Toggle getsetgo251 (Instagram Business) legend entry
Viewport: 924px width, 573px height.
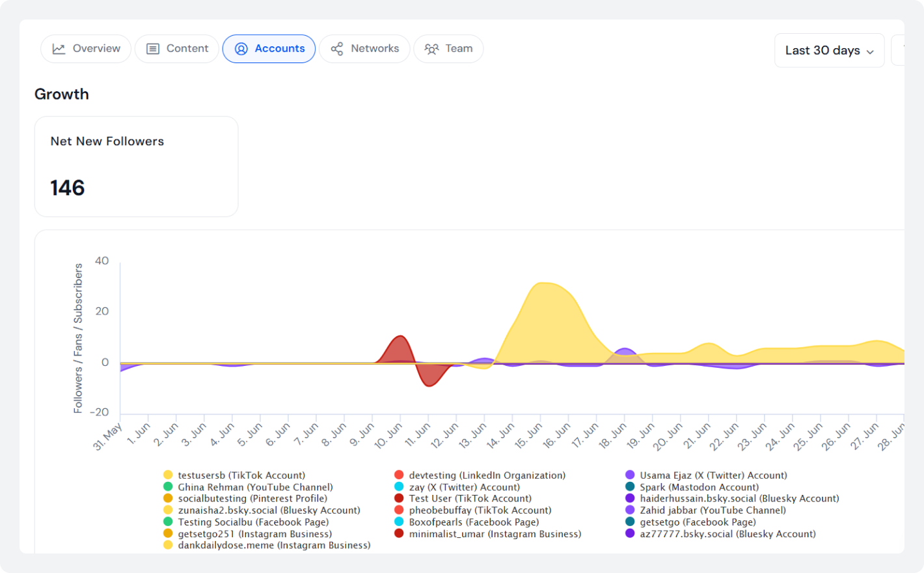click(247, 534)
